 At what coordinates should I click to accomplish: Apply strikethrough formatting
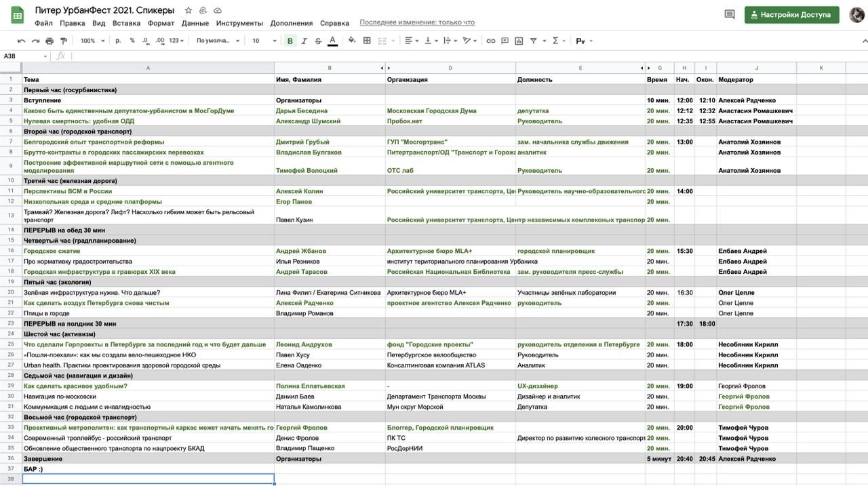(318, 41)
